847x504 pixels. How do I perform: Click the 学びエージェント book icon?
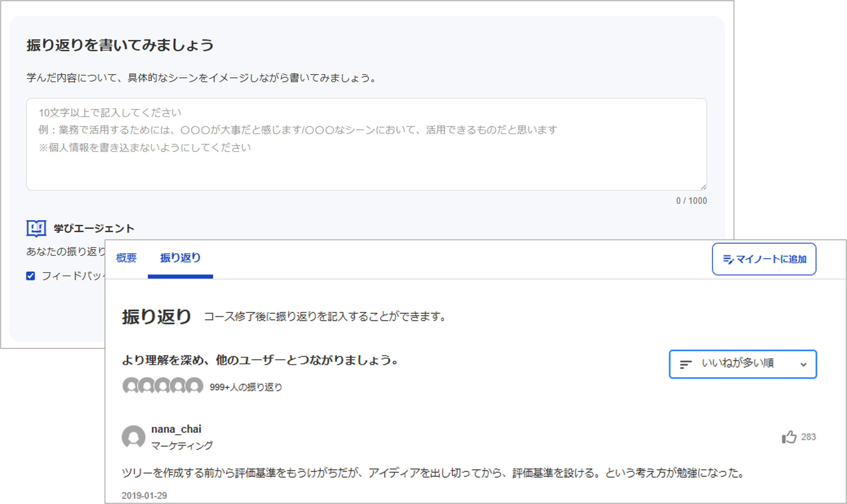click(36, 228)
